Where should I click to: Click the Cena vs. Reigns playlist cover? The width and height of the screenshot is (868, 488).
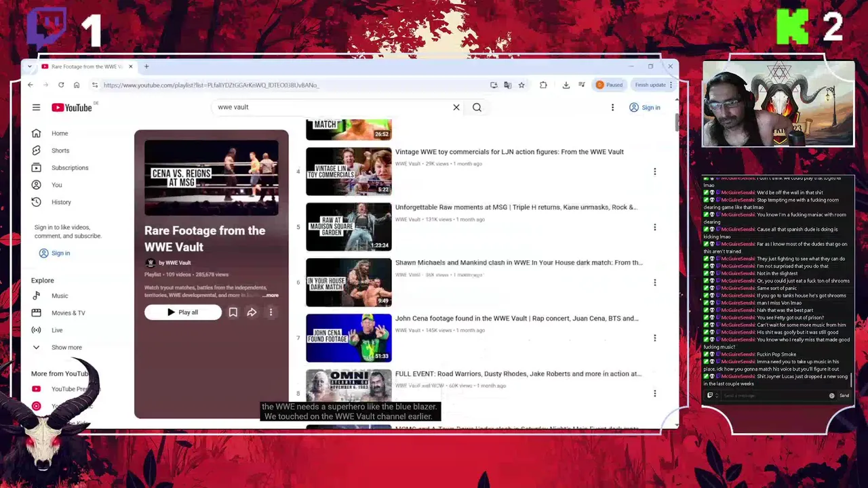[x=211, y=178]
